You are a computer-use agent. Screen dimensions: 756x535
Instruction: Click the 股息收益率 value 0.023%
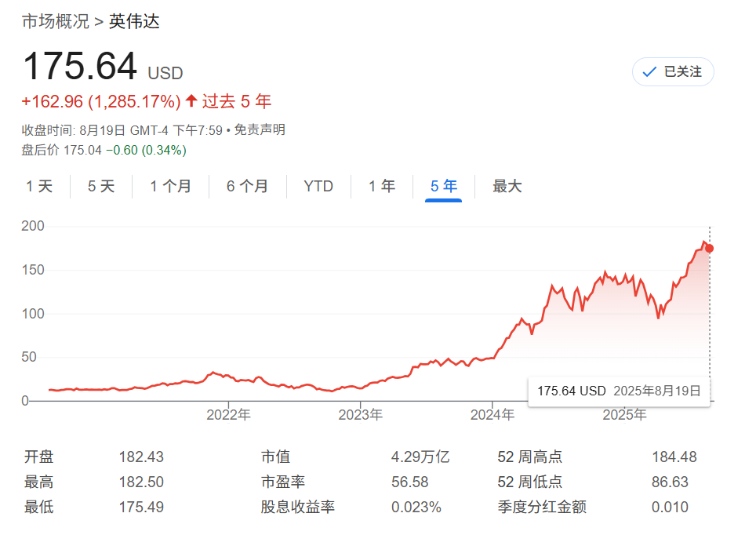click(x=416, y=507)
